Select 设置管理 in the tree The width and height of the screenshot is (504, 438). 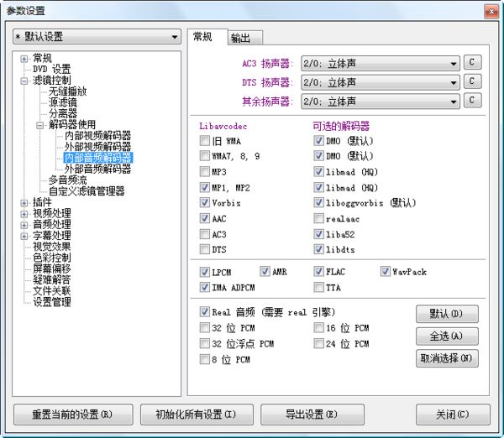point(52,302)
